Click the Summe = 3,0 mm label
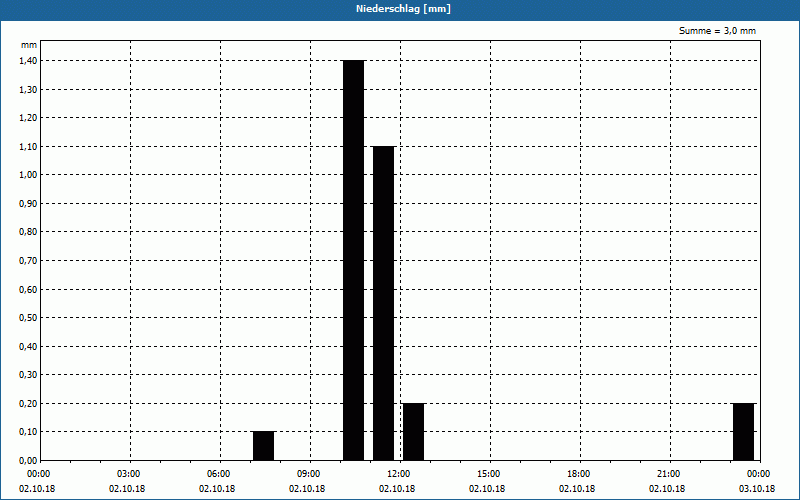Screen dimensions: 800x500 [717, 31]
